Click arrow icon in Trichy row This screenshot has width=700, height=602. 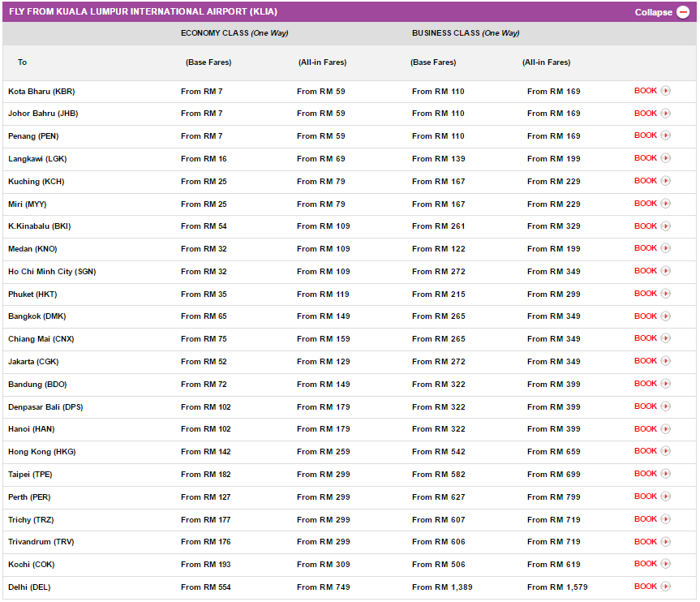[x=666, y=519]
